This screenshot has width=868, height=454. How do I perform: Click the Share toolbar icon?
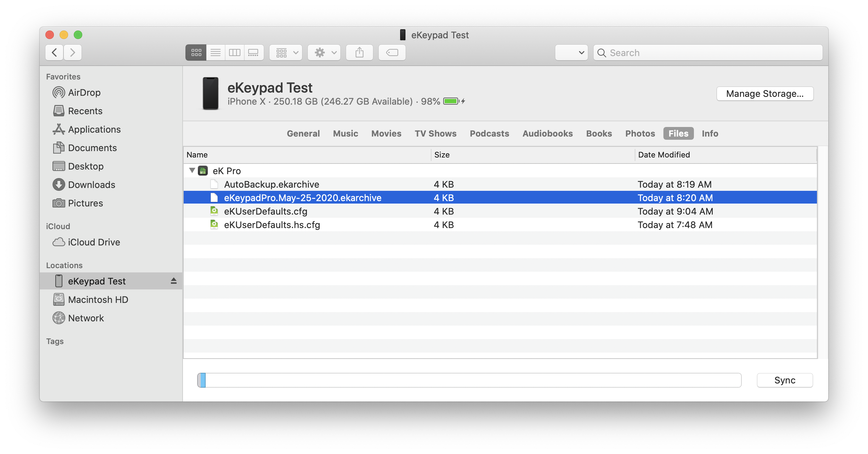[x=360, y=52]
